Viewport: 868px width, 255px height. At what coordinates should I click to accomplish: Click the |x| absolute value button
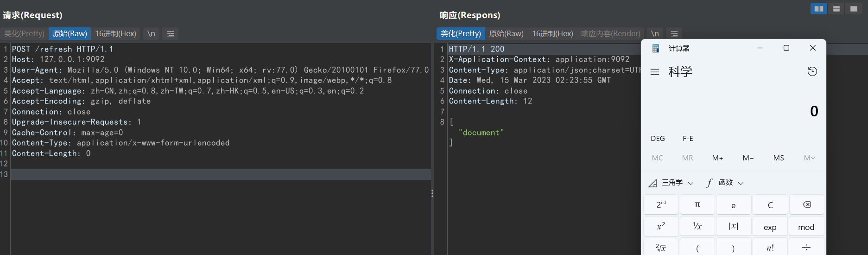734,226
